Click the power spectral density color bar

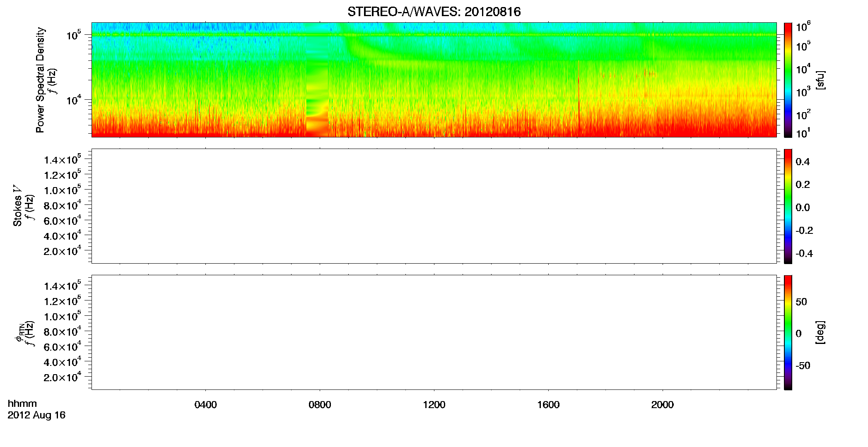788,80
